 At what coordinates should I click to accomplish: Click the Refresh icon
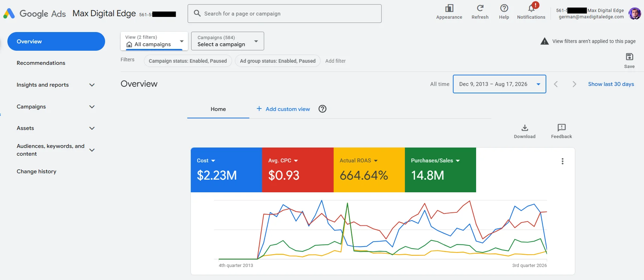click(x=480, y=8)
